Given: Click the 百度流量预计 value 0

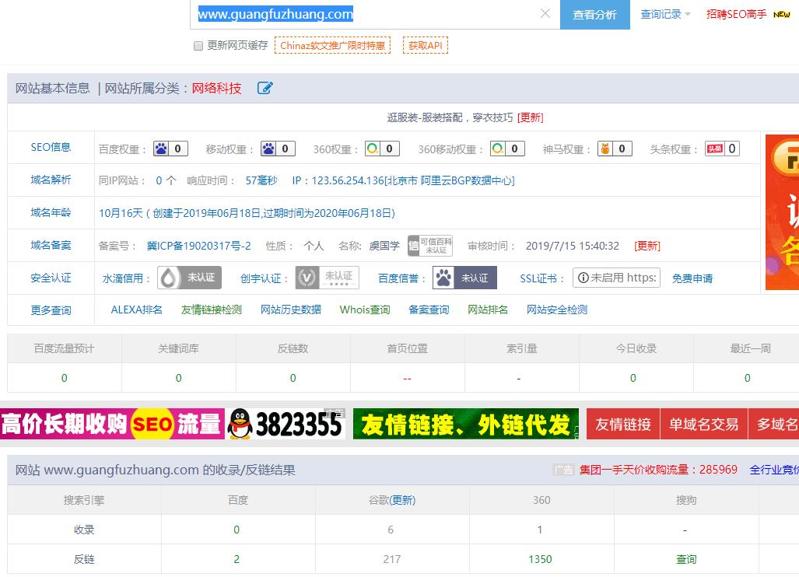Looking at the screenshot, I should [x=64, y=378].
